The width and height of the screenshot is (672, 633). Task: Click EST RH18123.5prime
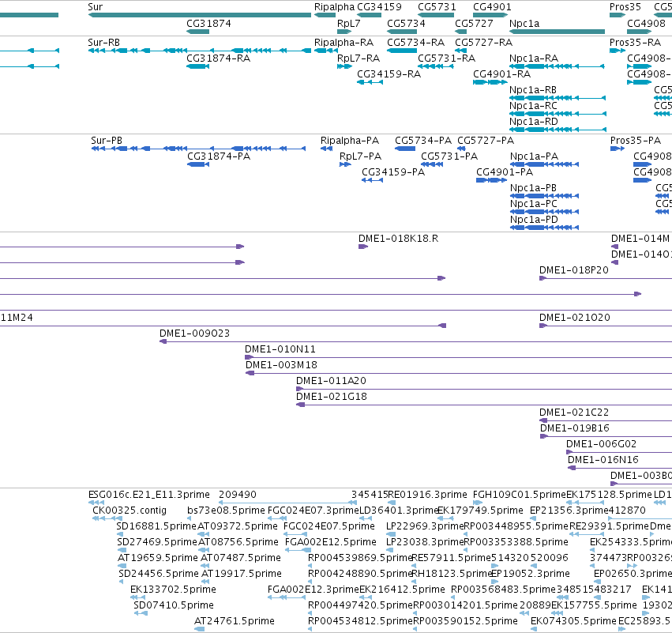point(415,582)
